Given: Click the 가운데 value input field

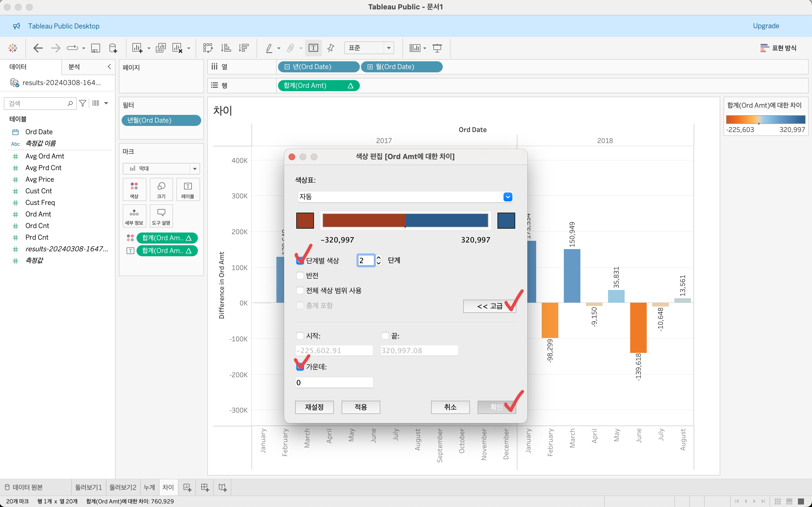Looking at the screenshot, I should [x=334, y=383].
